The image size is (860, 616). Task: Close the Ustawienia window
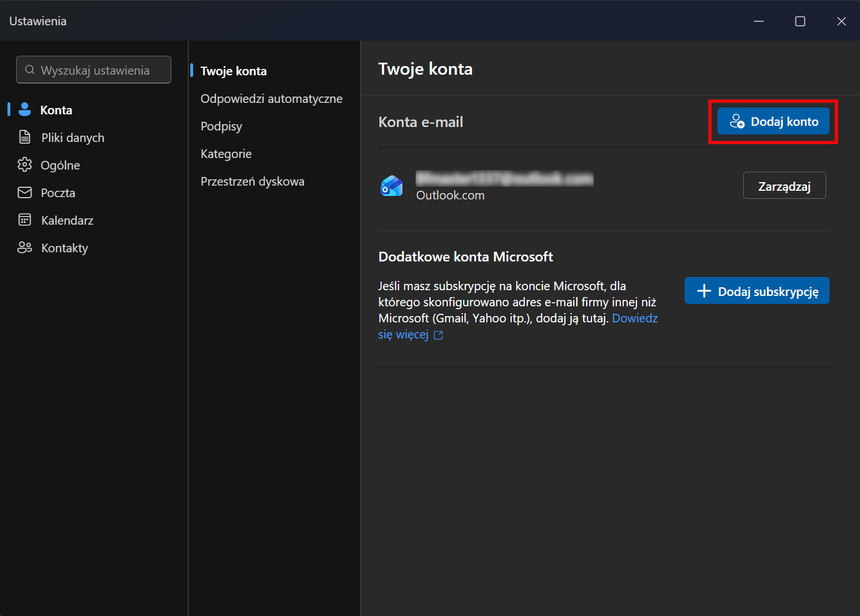click(x=842, y=21)
